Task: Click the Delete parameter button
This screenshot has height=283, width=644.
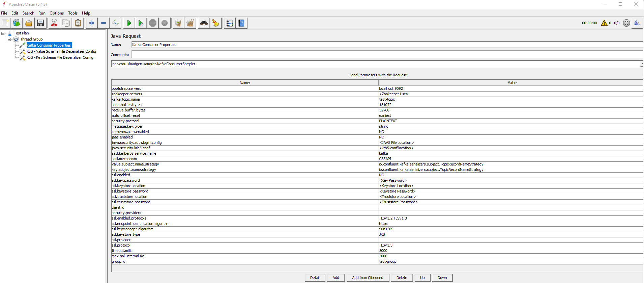Action: click(x=402, y=278)
